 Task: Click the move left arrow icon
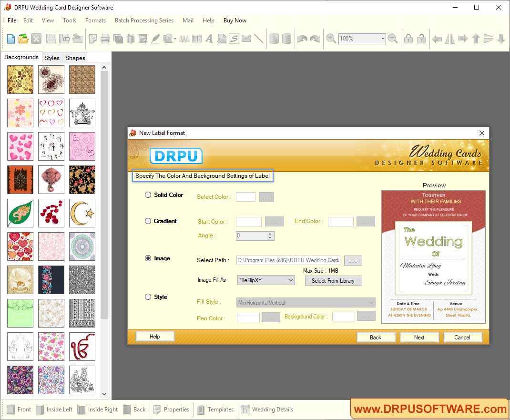click(x=437, y=39)
